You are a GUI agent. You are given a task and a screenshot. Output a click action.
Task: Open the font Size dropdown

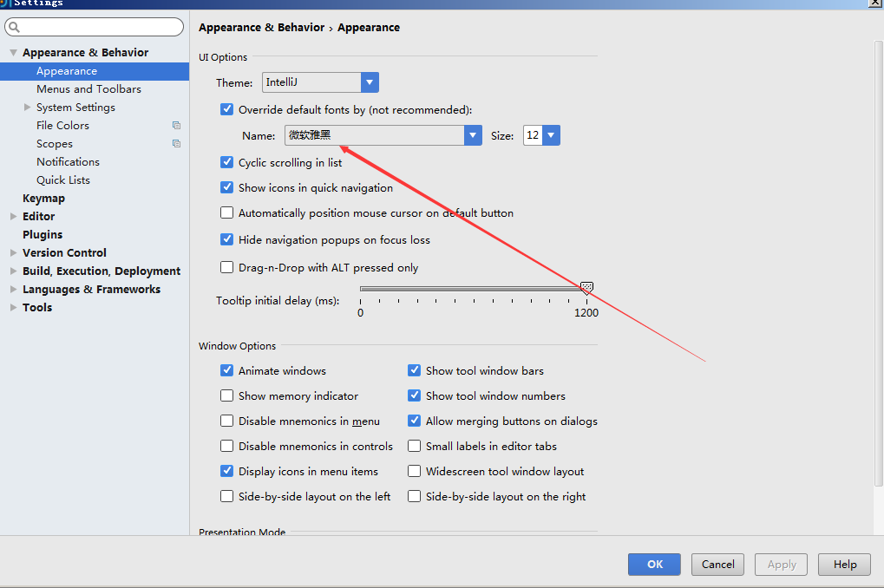[551, 135]
